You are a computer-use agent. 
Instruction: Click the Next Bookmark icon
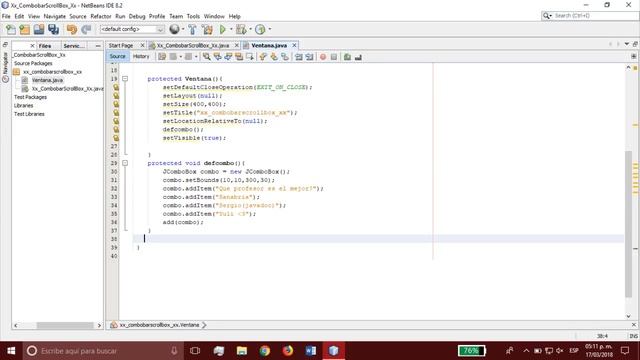pos(274,57)
